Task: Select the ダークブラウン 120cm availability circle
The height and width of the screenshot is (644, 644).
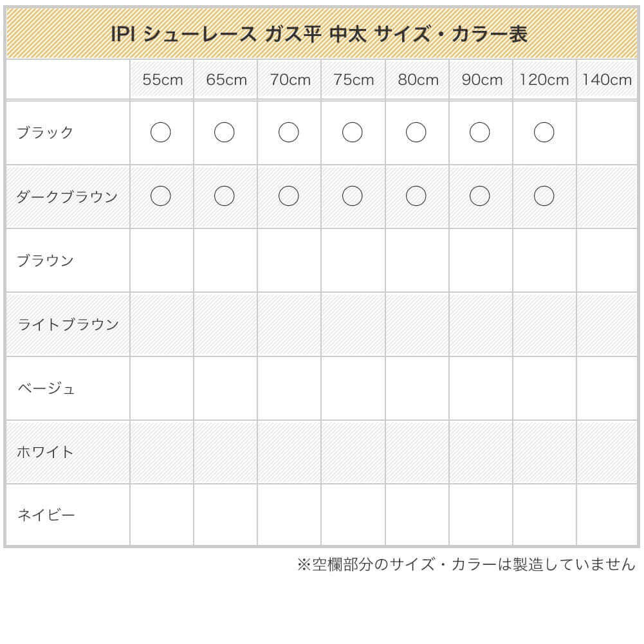Action: (544, 196)
